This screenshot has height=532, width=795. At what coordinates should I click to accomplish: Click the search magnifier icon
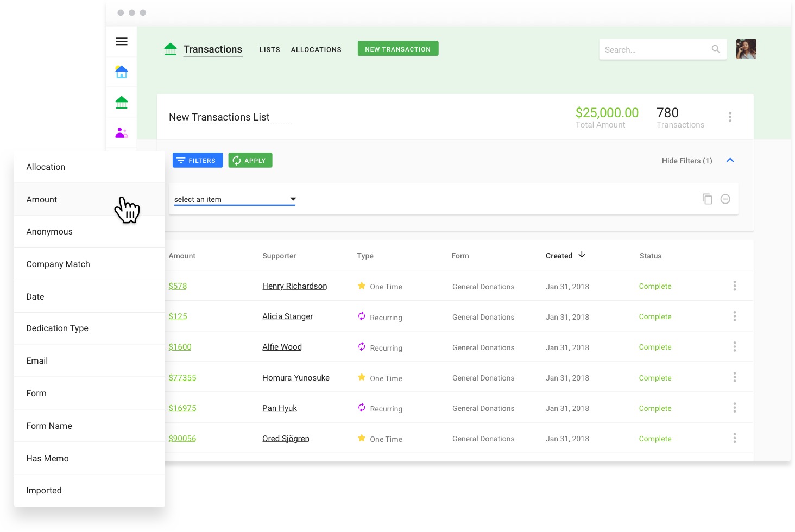tap(716, 49)
